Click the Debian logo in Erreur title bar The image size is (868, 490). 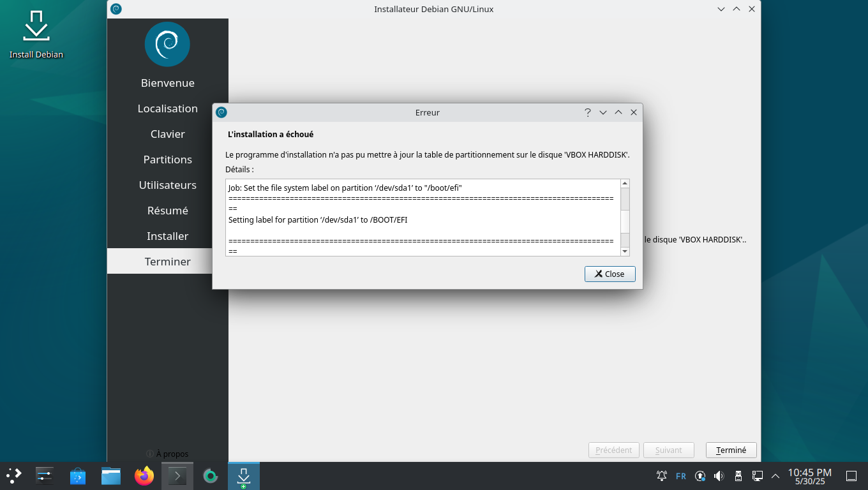[x=221, y=112]
